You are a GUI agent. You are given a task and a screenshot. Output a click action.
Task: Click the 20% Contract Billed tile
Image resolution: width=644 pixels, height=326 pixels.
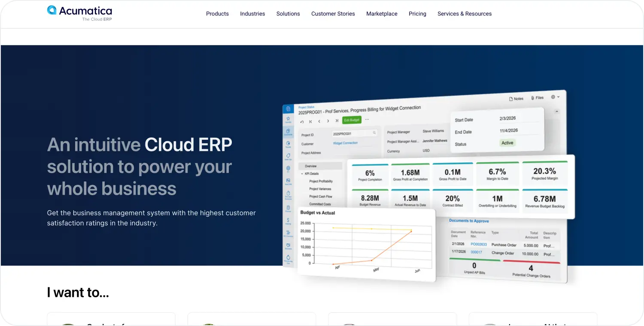point(453,200)
